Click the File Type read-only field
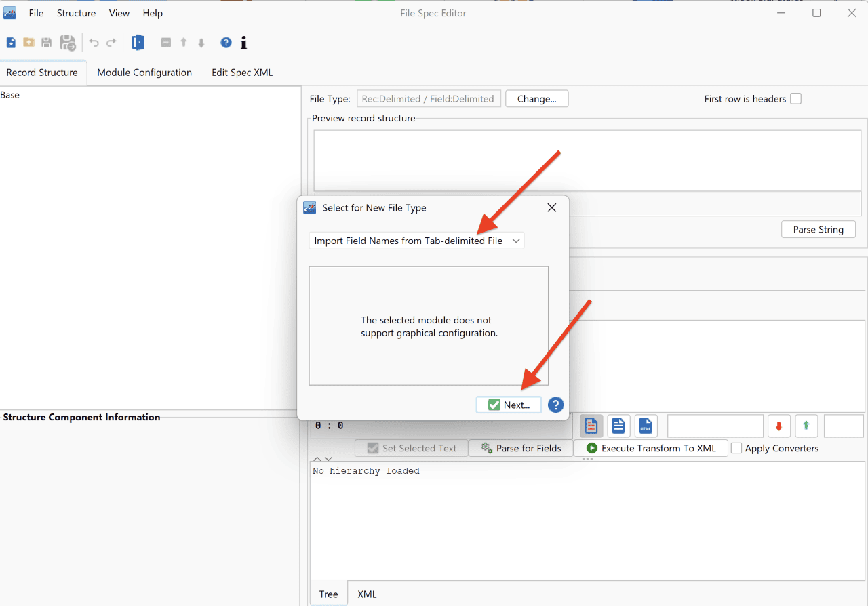868x606 pixels. [x=429, y=99]
